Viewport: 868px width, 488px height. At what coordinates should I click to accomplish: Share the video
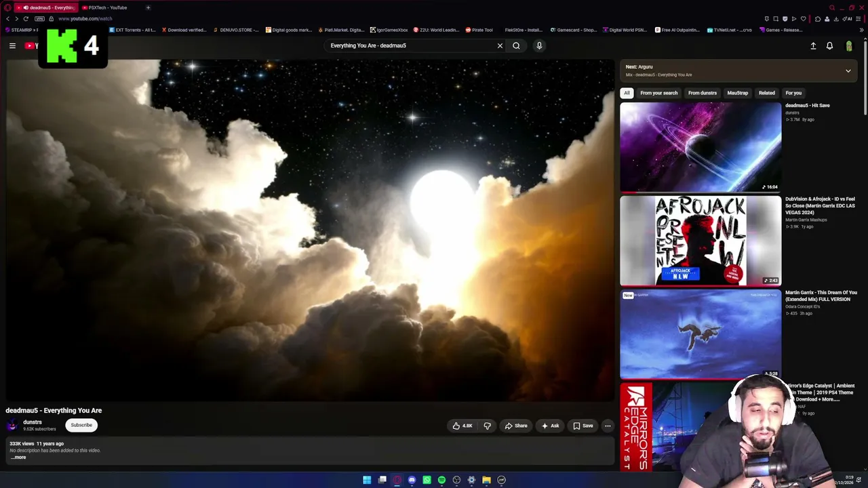coord(515,426)
